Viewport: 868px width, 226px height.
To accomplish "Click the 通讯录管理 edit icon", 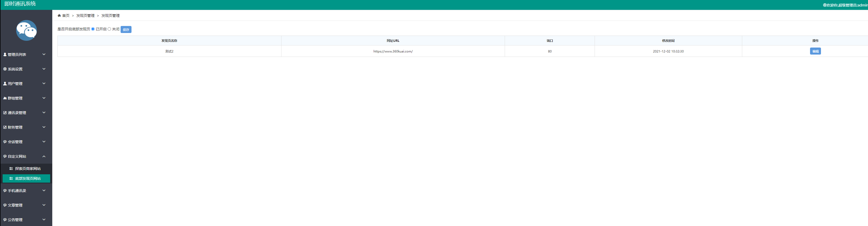I will [5, 113].
